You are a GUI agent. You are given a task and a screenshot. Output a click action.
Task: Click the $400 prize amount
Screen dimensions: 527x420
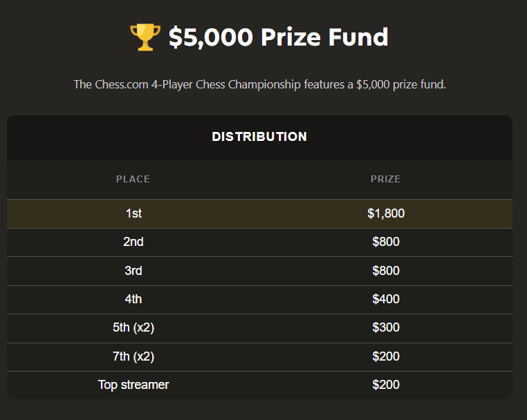[386, 299]
